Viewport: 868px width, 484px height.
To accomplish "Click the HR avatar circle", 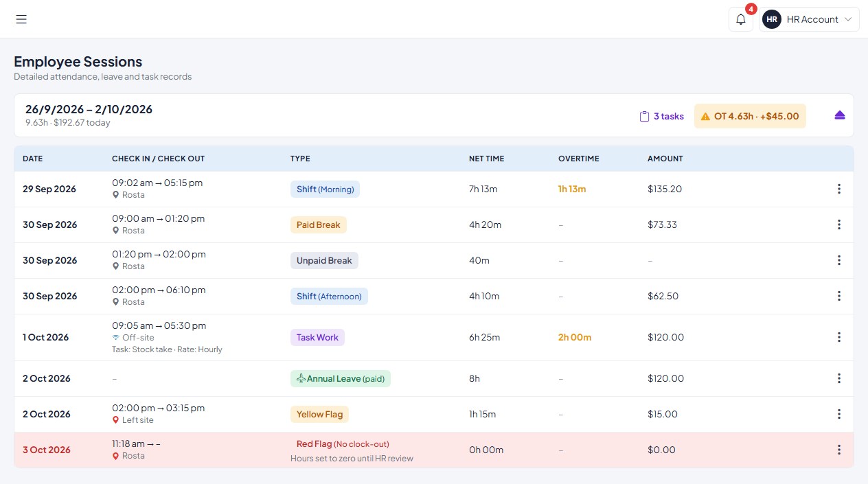I will pyautogui.click(x=772, y=19).
